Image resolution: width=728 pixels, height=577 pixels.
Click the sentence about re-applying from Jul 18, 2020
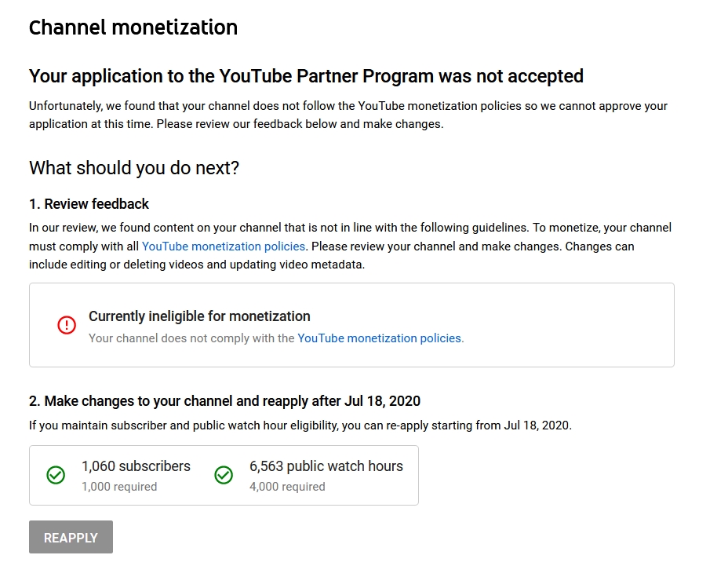300,425
